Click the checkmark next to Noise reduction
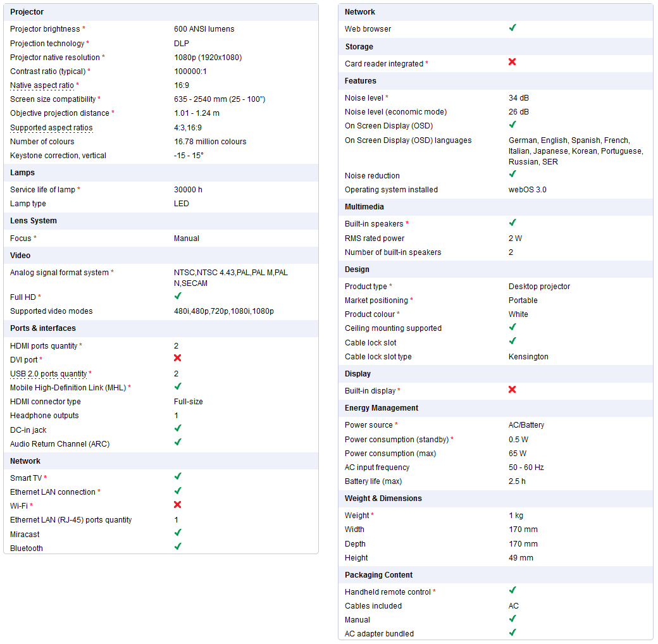This screenshot has width=658, height=644. click(512, 174)
